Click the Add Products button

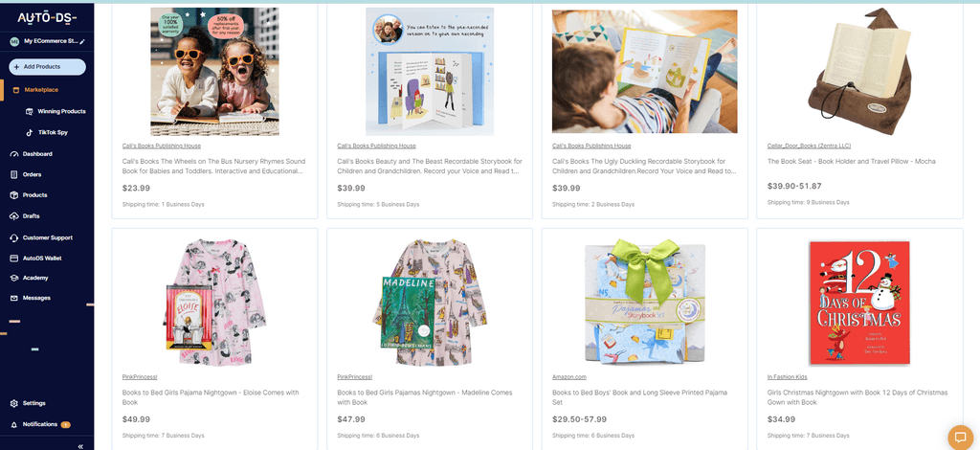pyautogui.click(x=48, y=67)
